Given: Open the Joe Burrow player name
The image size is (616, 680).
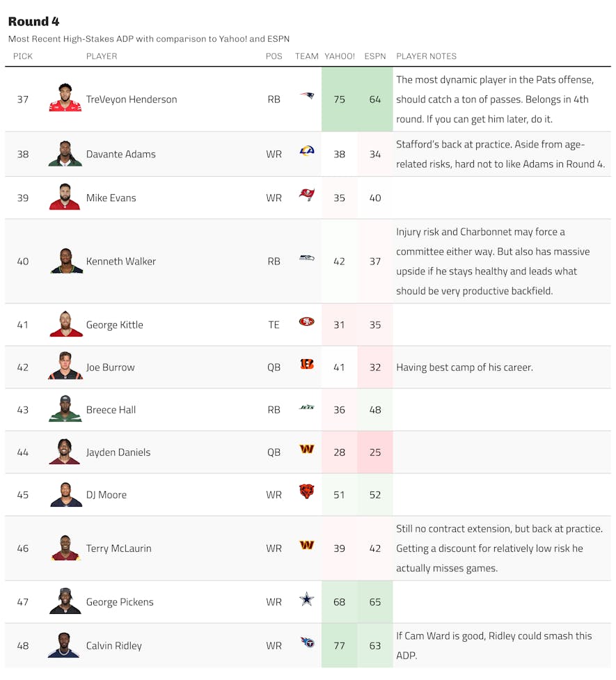Looking at the screenshot, I should coord(110,367).
